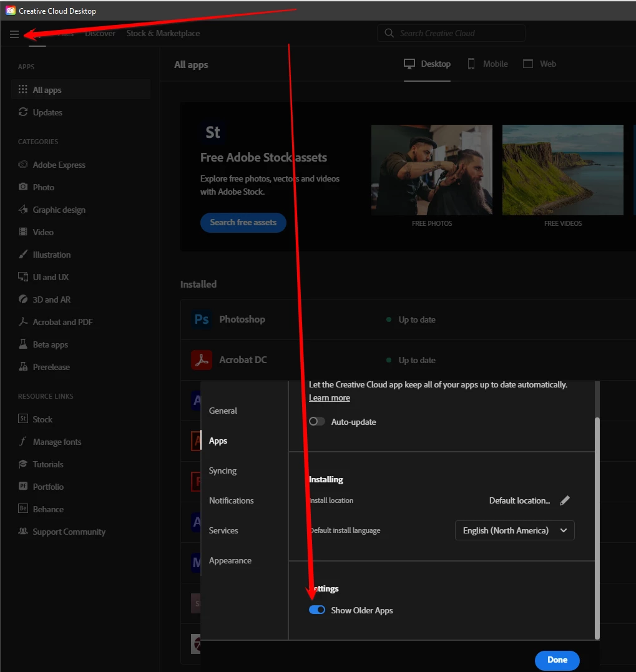The image size is (636, 672).
Task: Click the Done button
Action: click(x=557, y=660)
